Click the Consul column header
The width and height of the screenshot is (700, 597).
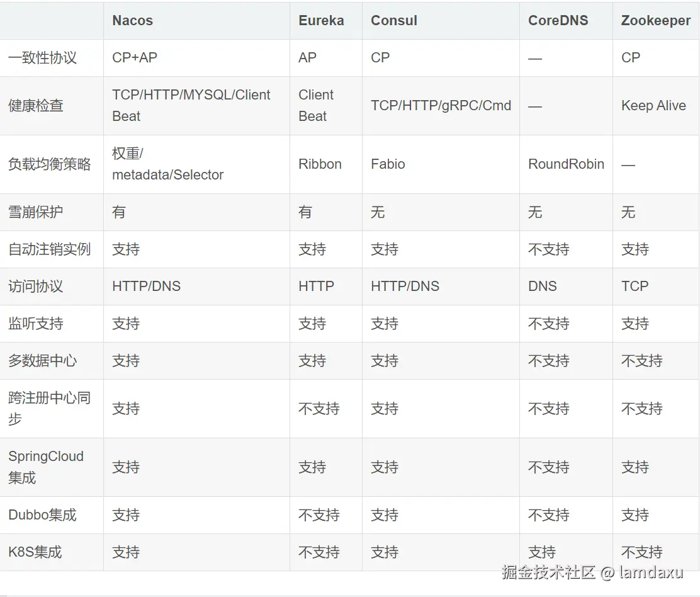click(394, 21)
